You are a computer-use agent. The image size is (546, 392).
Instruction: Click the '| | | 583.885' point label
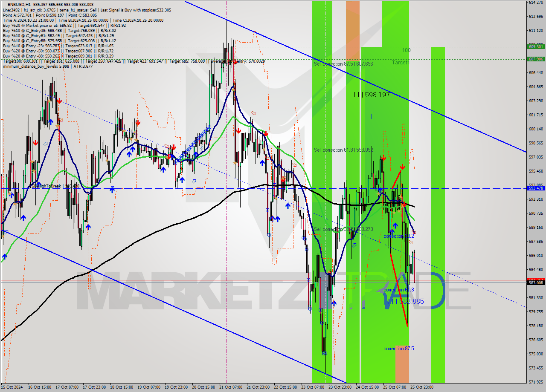[406, 301]
